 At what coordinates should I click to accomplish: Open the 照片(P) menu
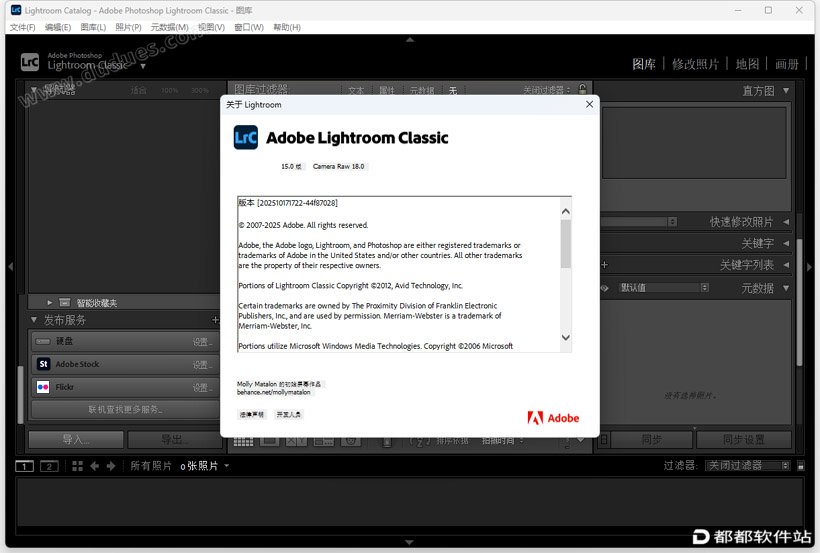click(x=128, y=27)
